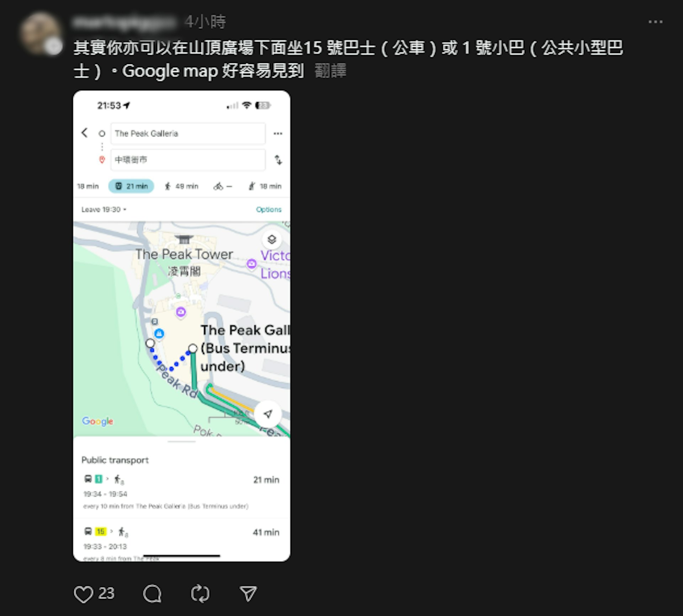Tap the map layers icon

click(x=272, y=239)
